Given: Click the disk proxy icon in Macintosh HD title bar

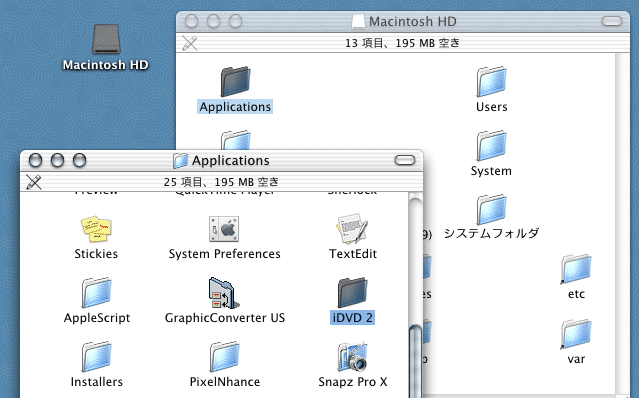Looking at the screenshot, I should [358, 21].
